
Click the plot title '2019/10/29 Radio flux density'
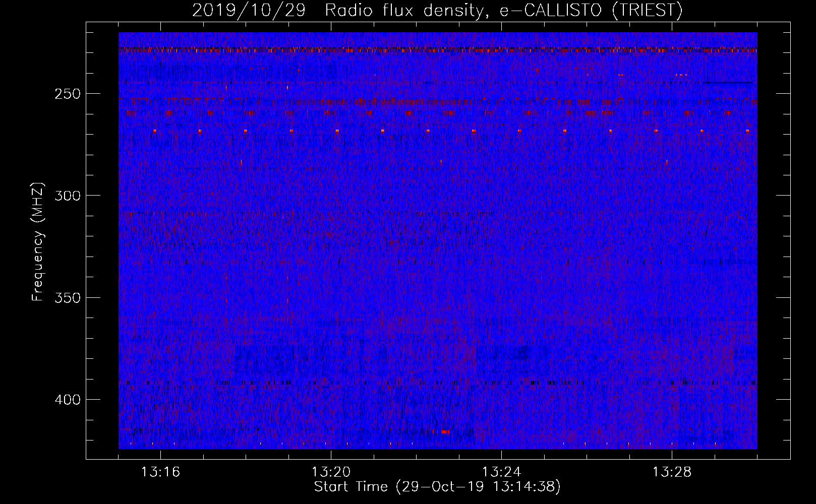(437, 11)
